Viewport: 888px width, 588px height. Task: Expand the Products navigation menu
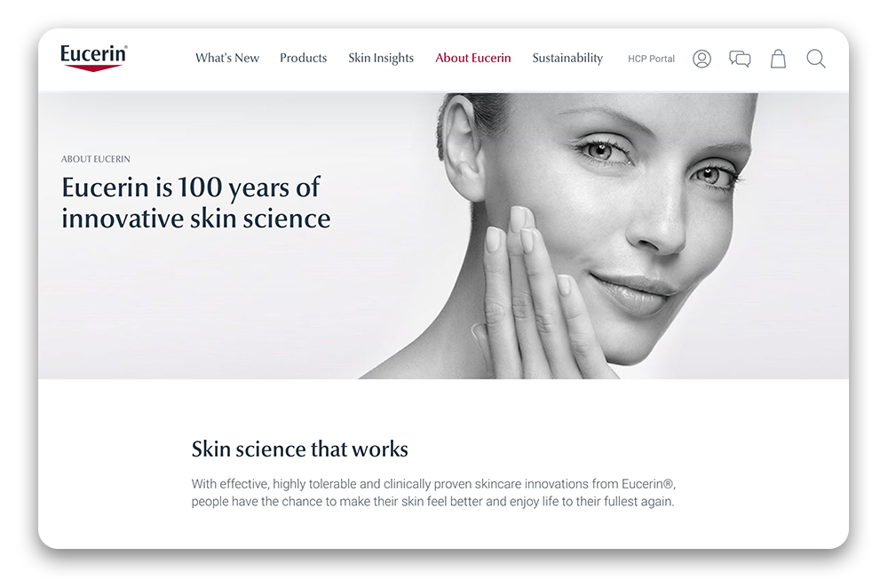[303, 58]
